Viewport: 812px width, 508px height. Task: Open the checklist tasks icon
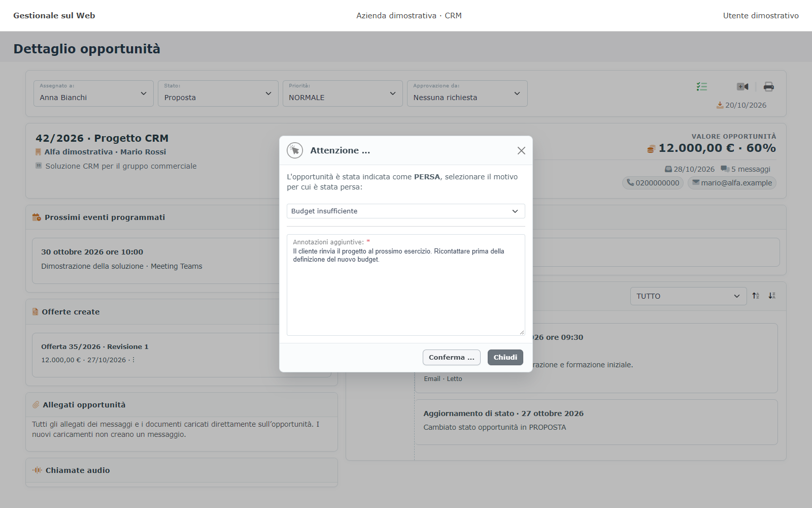pos(702,87)
